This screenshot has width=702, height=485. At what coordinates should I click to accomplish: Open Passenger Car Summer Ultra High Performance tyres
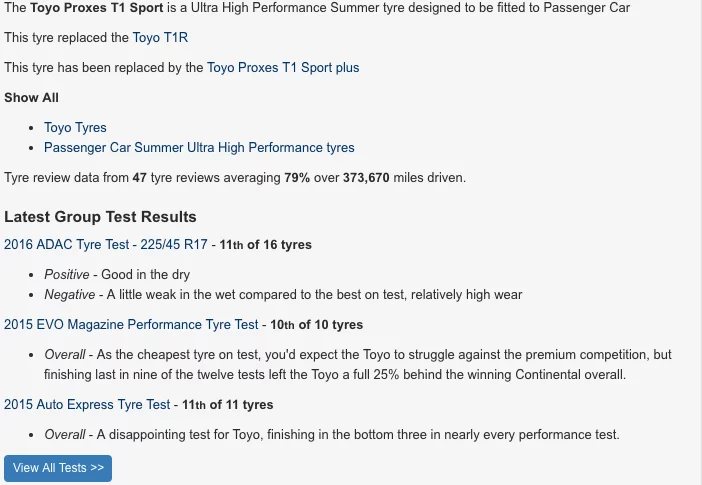199,148
